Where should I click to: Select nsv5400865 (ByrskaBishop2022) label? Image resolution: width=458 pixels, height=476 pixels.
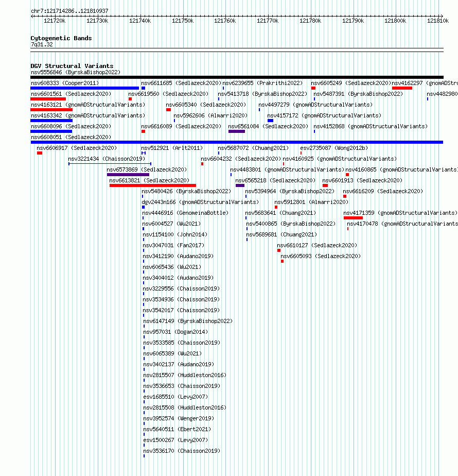point(291,224)
